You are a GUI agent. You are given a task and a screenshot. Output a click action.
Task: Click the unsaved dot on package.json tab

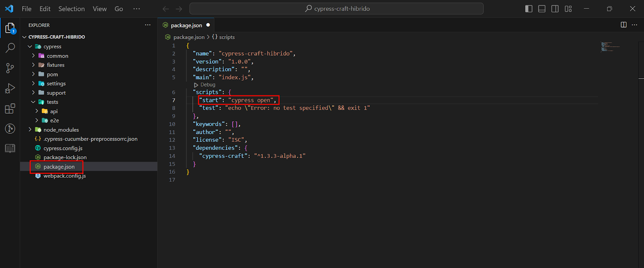point(208,25)
